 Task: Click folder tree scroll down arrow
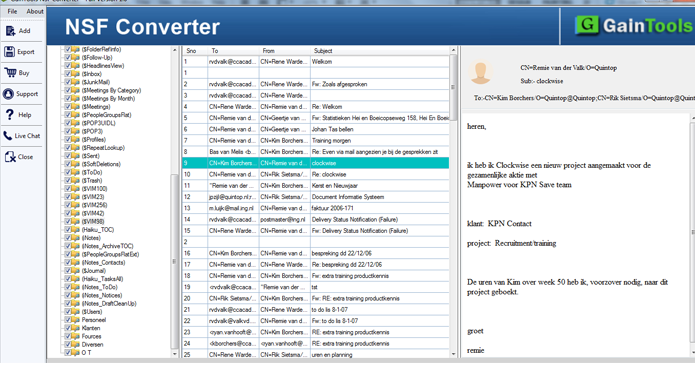pos(174,354)
